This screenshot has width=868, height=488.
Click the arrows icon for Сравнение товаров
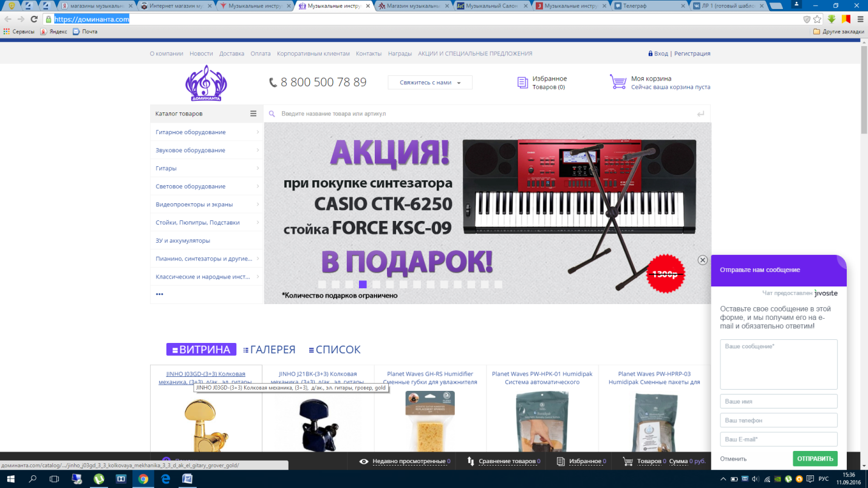[471, 461]
